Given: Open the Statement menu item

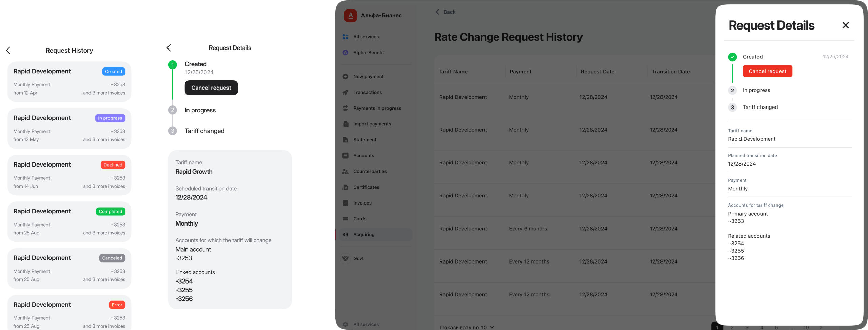Looking at the screenshot, I should tap(364, 140).
